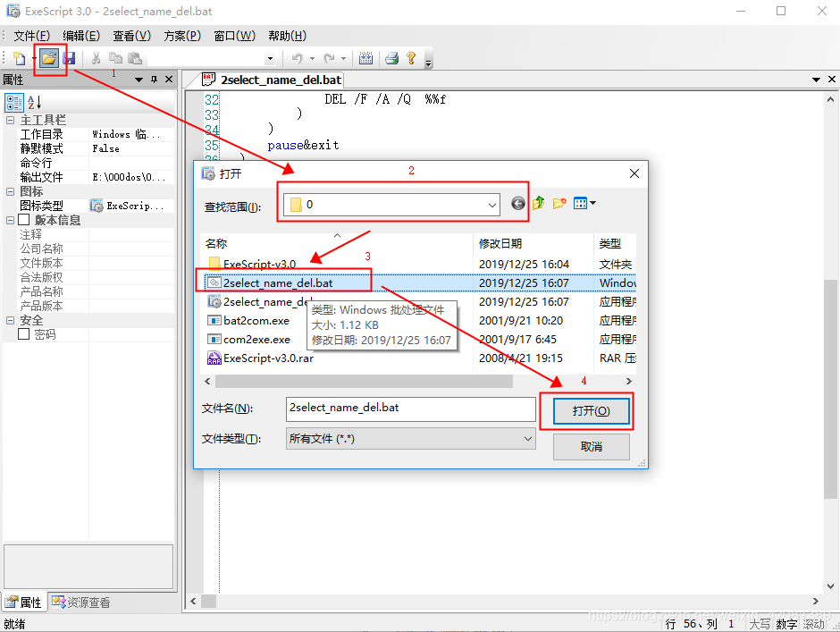Go up one folder level in dialog
This screenshot has width=840, height=632.
(538, 203)
